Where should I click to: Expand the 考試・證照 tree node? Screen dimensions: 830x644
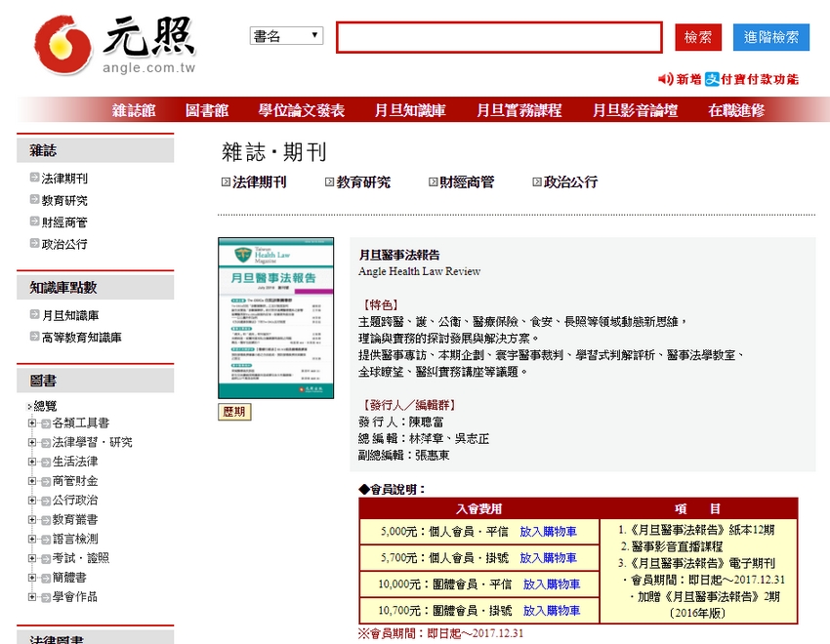(x=32, y=558)
